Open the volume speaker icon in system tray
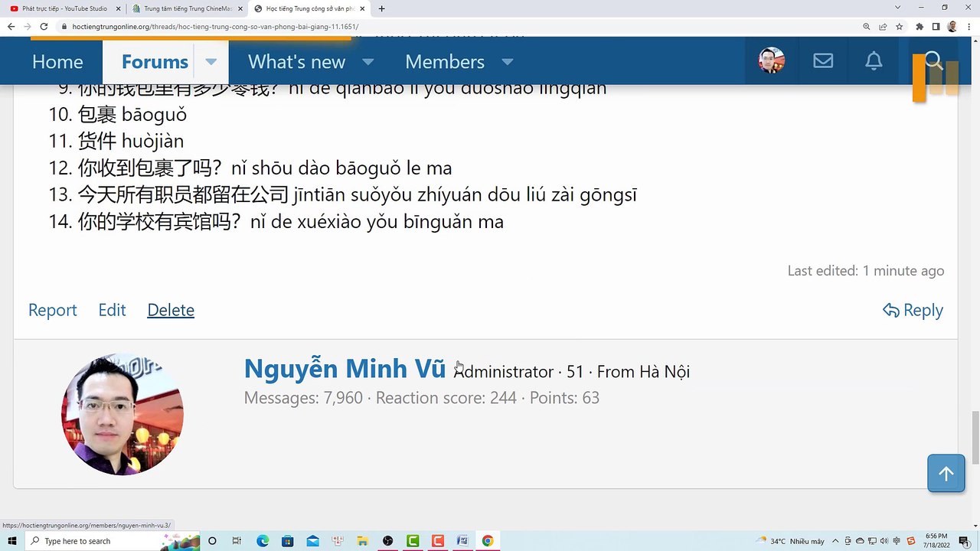This screenshot has width=980, height=551. coord(884,541)
